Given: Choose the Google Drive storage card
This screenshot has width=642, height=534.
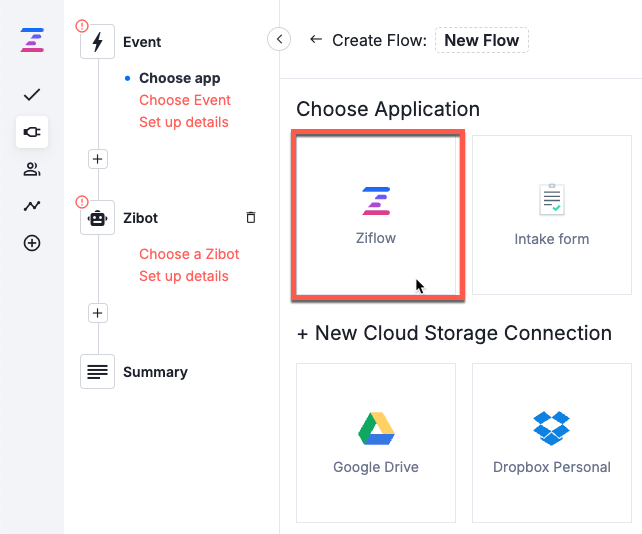Looking at the screenshot, I should (x=376, y=443).
